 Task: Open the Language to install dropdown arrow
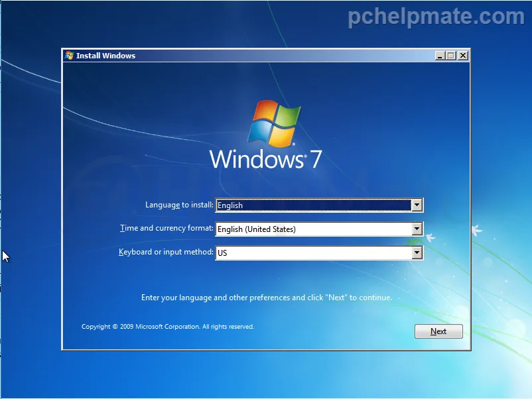click(417, 205)
